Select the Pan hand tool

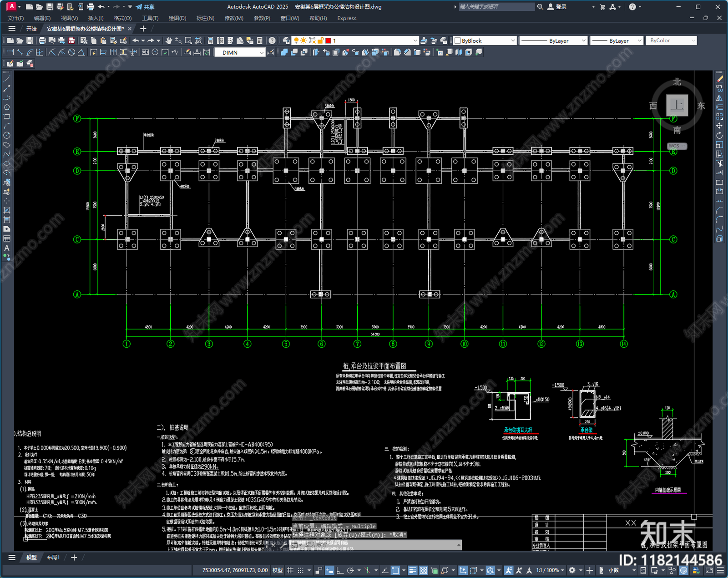(x=169, y=41)
